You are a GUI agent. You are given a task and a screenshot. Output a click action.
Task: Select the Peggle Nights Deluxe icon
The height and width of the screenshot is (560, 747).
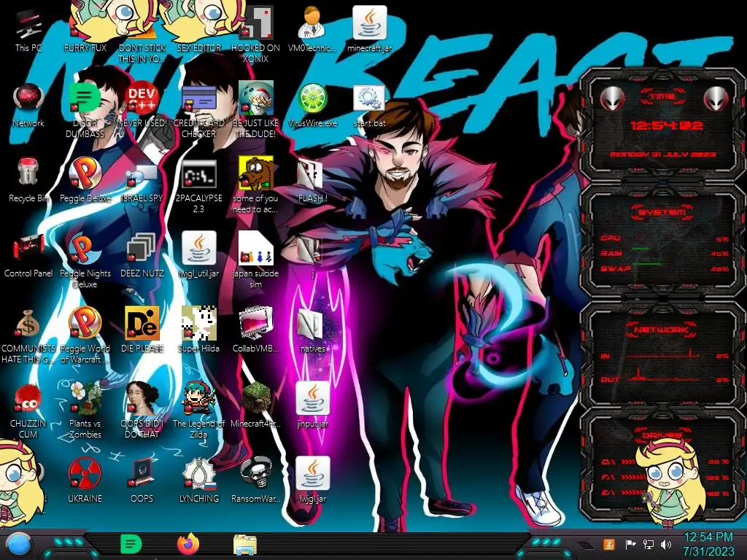(85, 260)
